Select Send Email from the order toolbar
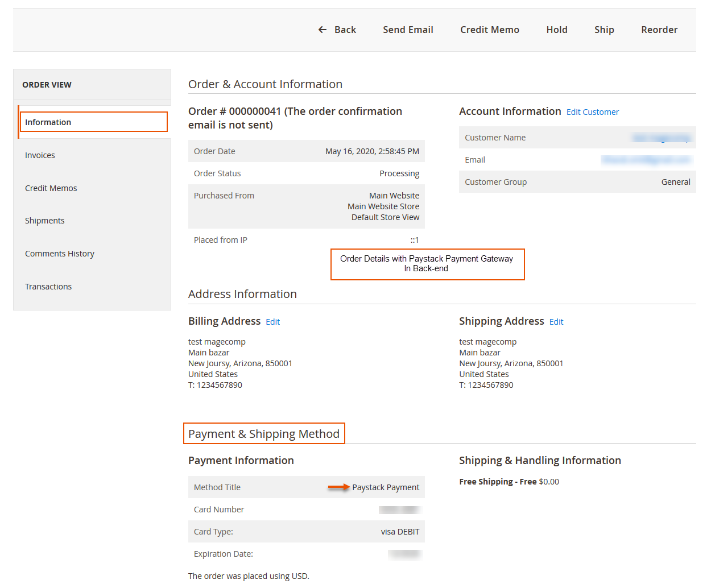The height and width of the screenshot is (588, 711). 407,29
